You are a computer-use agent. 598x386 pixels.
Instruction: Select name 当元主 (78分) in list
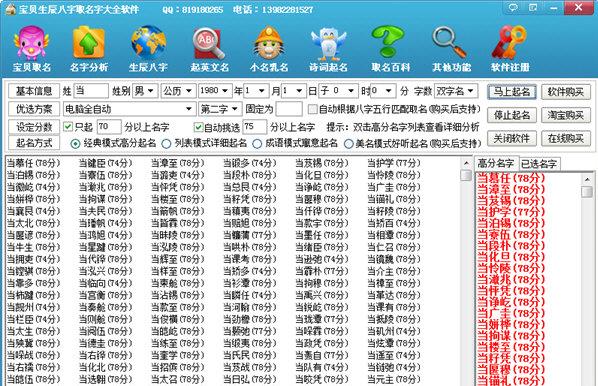[x=394, y=380]
